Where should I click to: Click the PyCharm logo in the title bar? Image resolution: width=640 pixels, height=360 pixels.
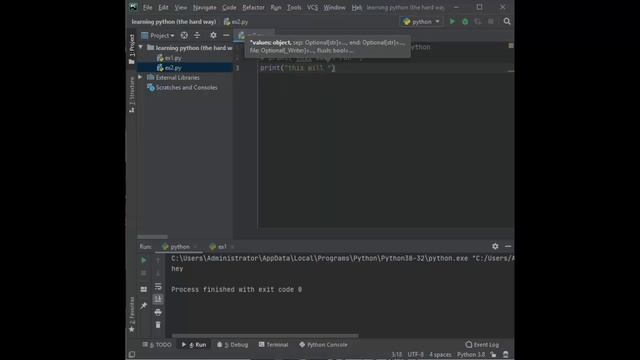(133, 7)
